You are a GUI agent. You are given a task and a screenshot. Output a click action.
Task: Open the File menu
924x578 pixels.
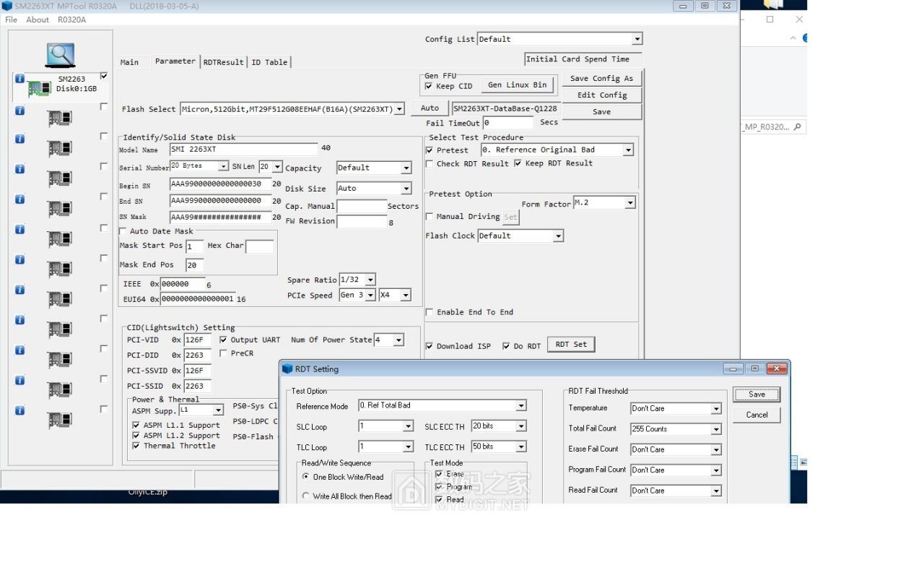coord(11,20)
